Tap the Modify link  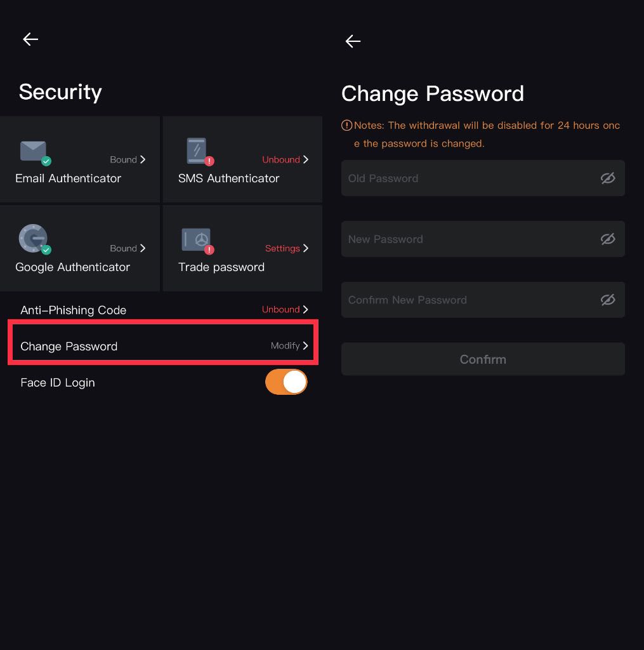(x=285, y=346)
